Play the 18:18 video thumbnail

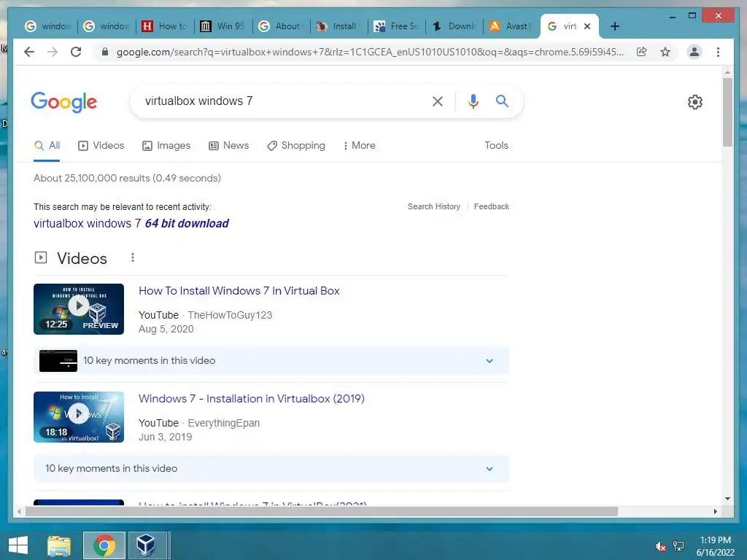pos(79,417)
